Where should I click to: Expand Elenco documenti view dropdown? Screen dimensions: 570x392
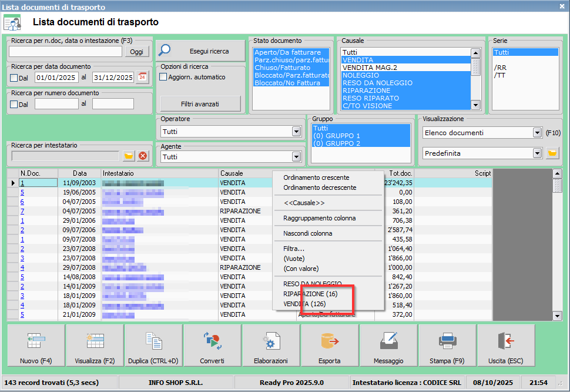pyautogui.click(x=537, y=133)
